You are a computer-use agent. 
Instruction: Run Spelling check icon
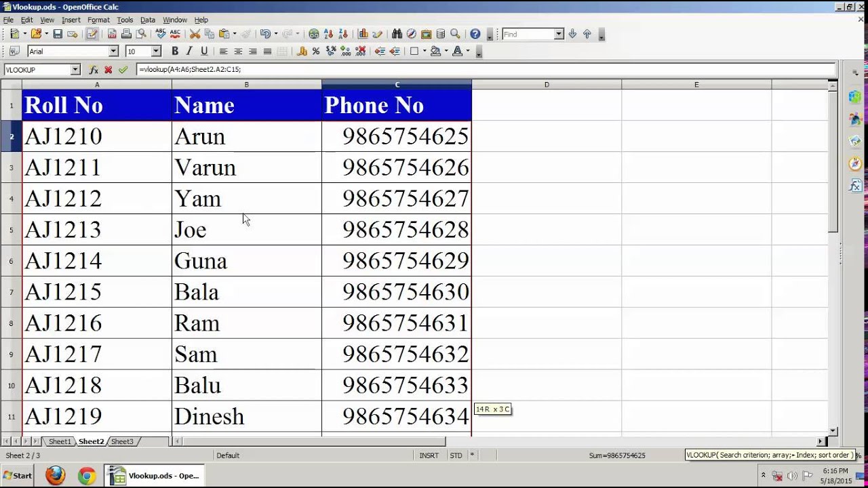pyautogui.click(x=160, y=34)
